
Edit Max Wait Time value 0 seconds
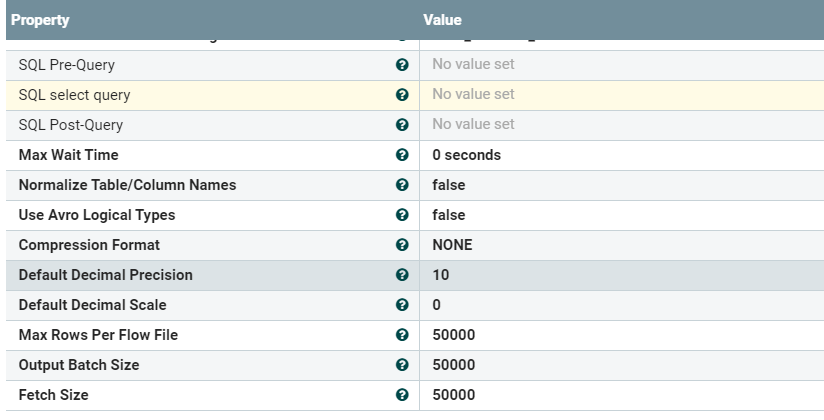tap(467, 155)
